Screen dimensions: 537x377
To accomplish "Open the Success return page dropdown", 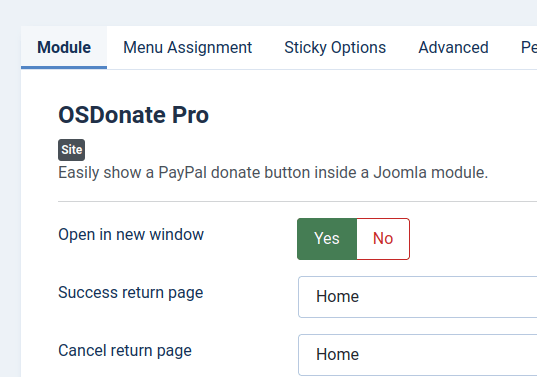I will pyautogui.click(x=417, y=297).
